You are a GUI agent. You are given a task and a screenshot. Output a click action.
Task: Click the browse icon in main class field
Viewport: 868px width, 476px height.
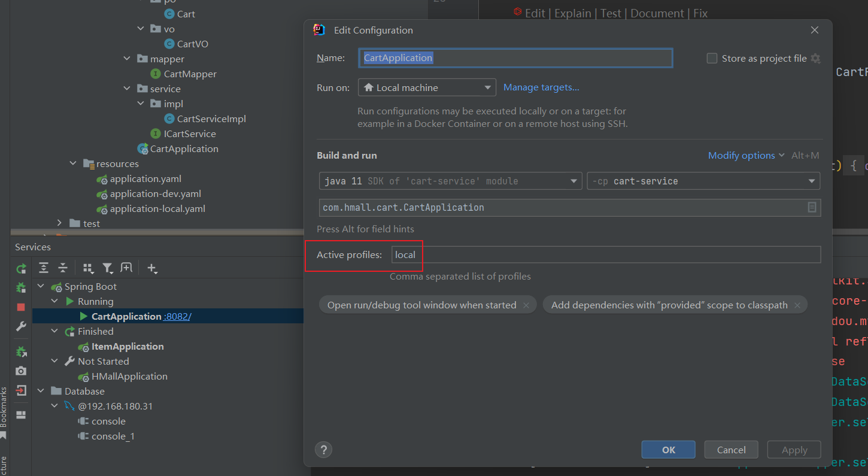[812, 207]
